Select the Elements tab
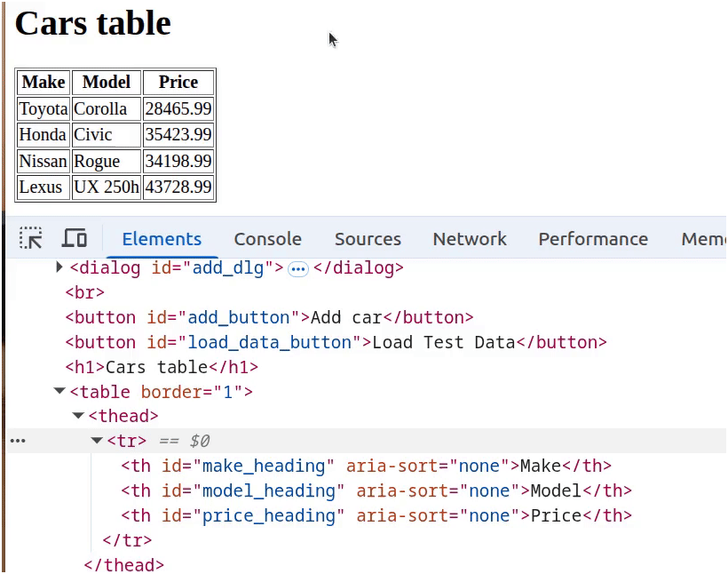Screen dimensions: 728x574 click(x=162, y=239)
